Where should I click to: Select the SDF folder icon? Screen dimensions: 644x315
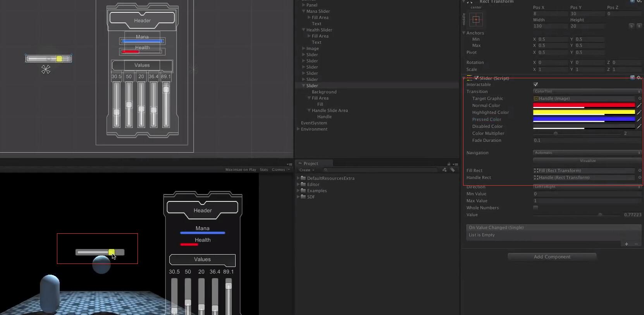(303, 197)
